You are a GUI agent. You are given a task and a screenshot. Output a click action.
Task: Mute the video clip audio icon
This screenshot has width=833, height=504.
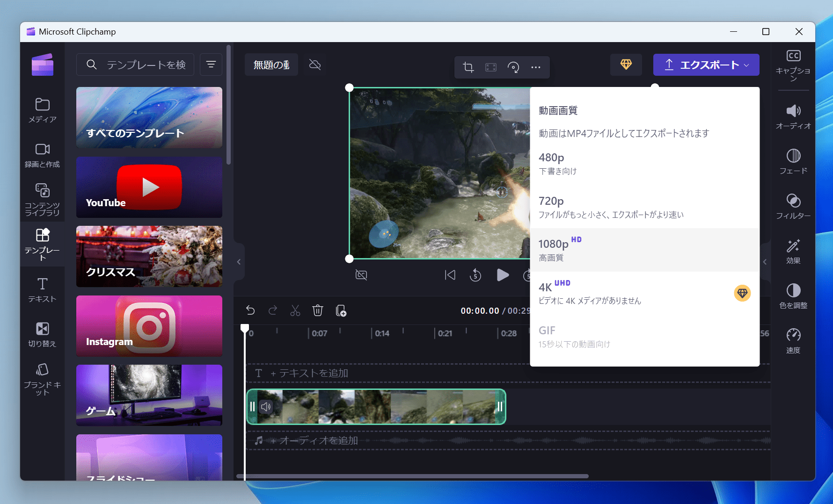(266, 407)
